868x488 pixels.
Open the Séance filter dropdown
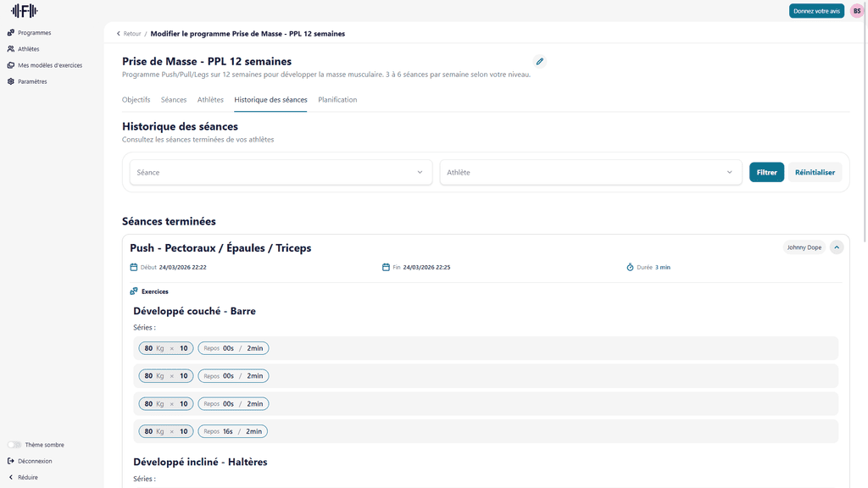(x=281, y=172)
